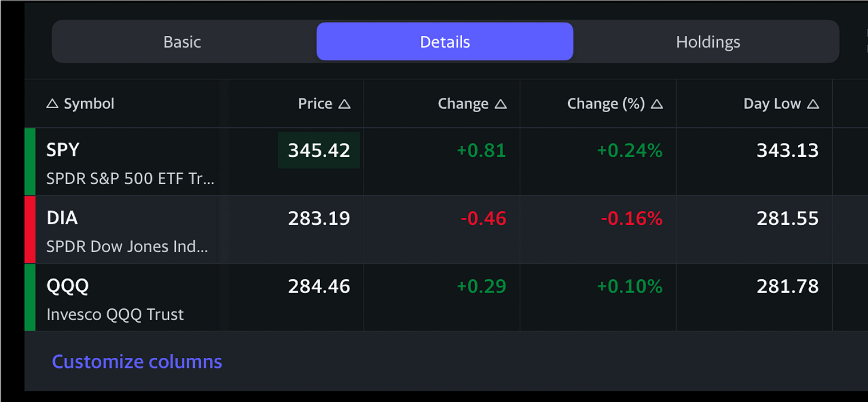Click the sort triangle beside Price

(x=344, y=104)
